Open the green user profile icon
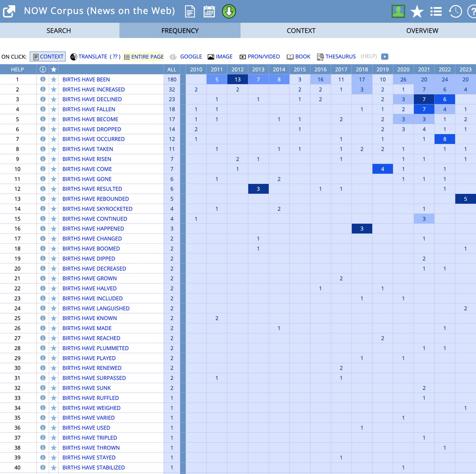The image size is (476, 474). coord(398,11)
